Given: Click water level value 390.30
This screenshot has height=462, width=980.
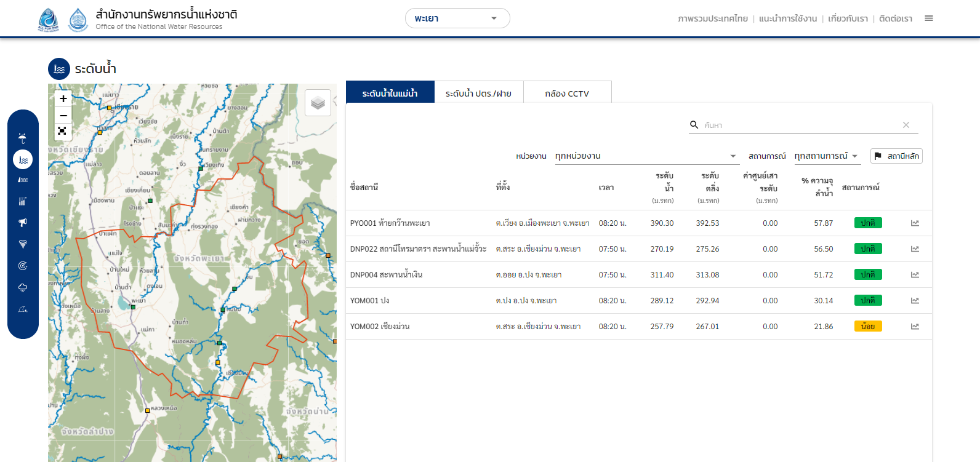Looking at the screenshot, I should (x=662, y=223).
